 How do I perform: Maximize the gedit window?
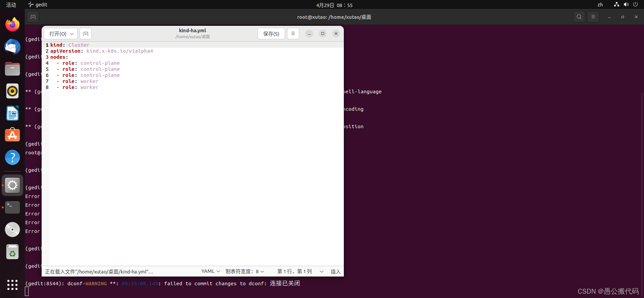323,34
